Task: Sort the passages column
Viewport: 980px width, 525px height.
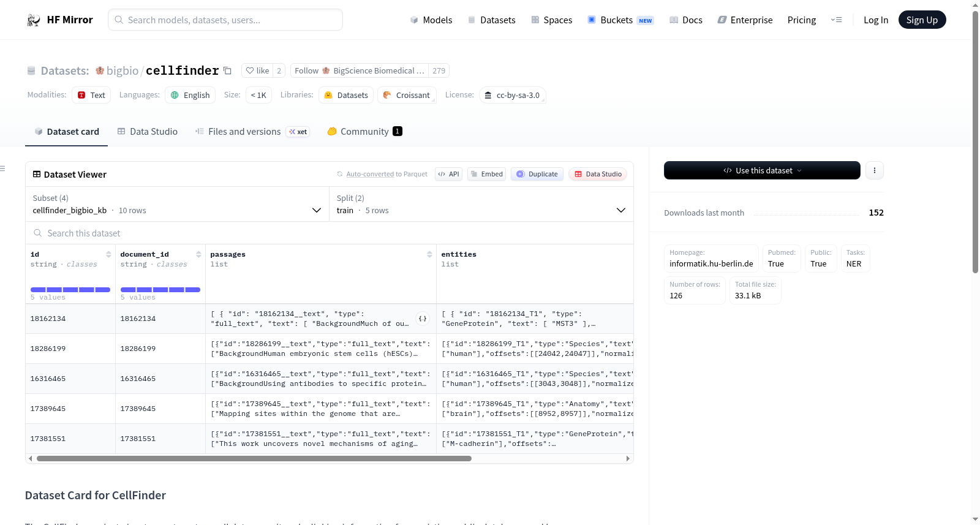Action: 429,254
